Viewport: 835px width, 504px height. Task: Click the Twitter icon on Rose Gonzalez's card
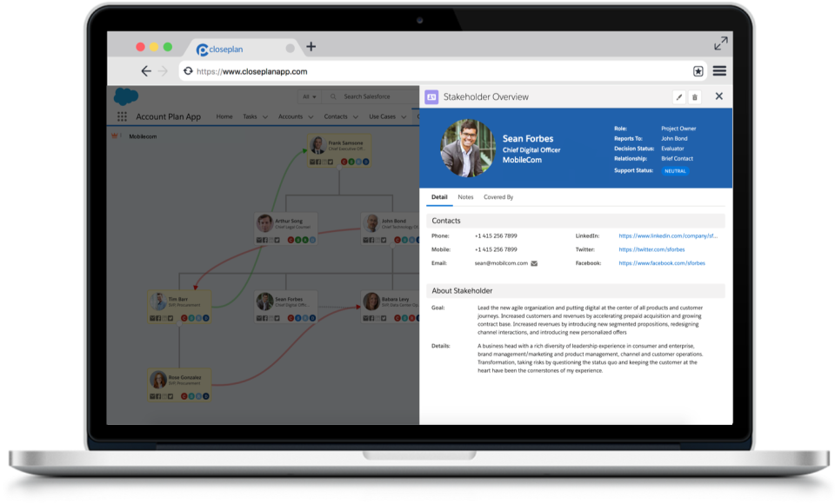(x=170, y=396)
